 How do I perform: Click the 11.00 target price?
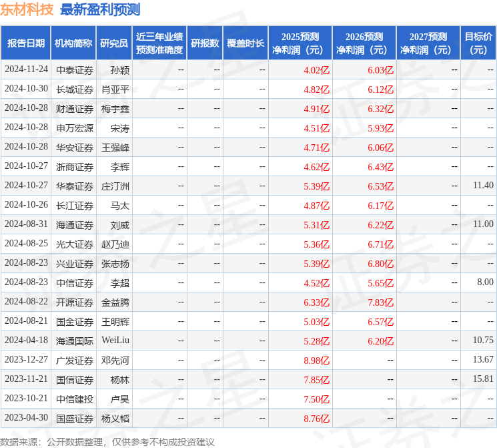coord(484,224)
